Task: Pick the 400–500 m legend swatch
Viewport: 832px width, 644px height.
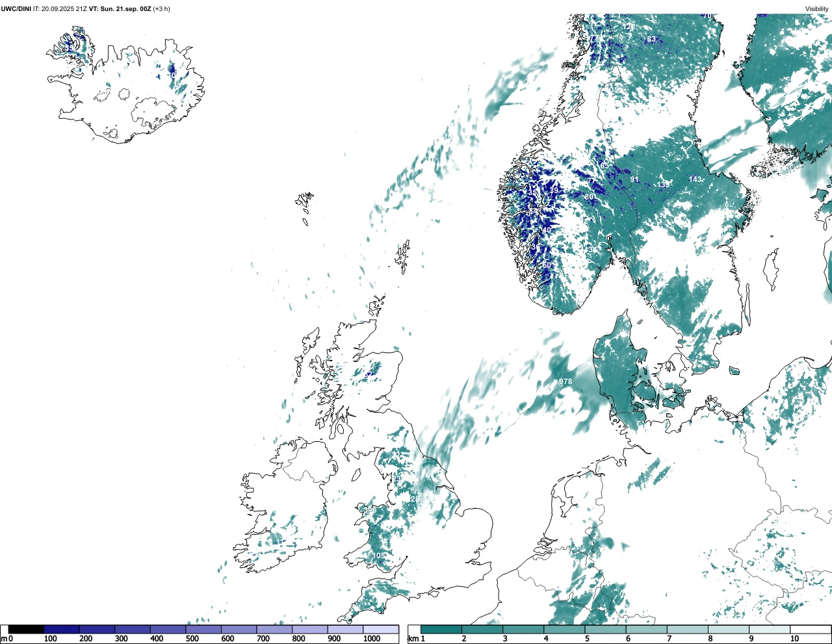Action: pyautogui.click(x=168, y=630)
